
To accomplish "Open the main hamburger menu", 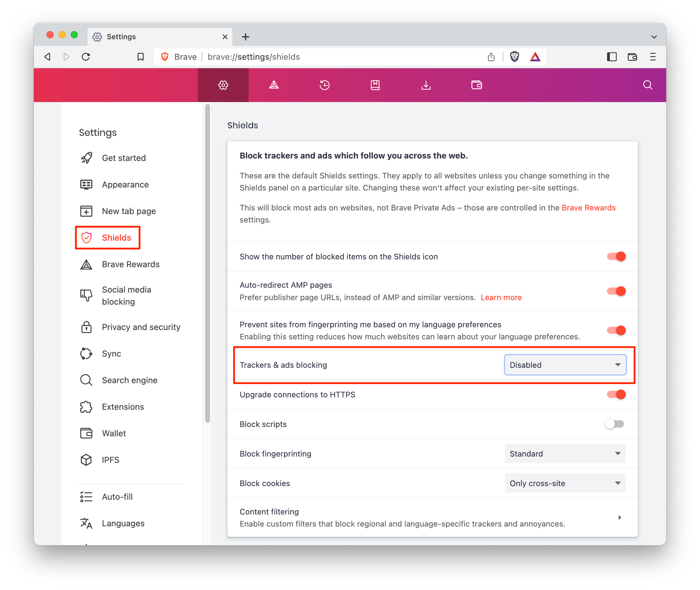I will point(653,57).
